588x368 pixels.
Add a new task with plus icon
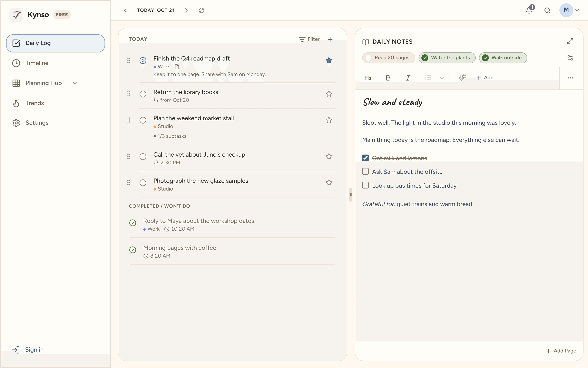click(330, 39)
